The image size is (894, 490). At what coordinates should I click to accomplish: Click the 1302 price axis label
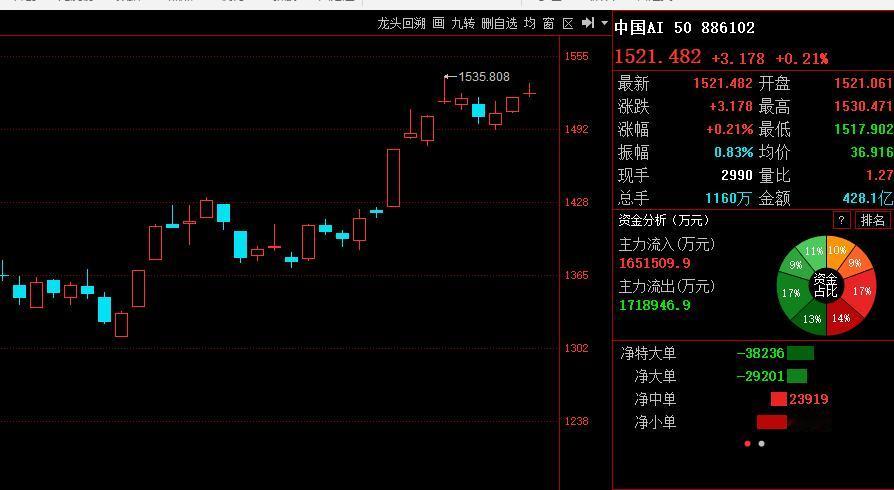576,348
